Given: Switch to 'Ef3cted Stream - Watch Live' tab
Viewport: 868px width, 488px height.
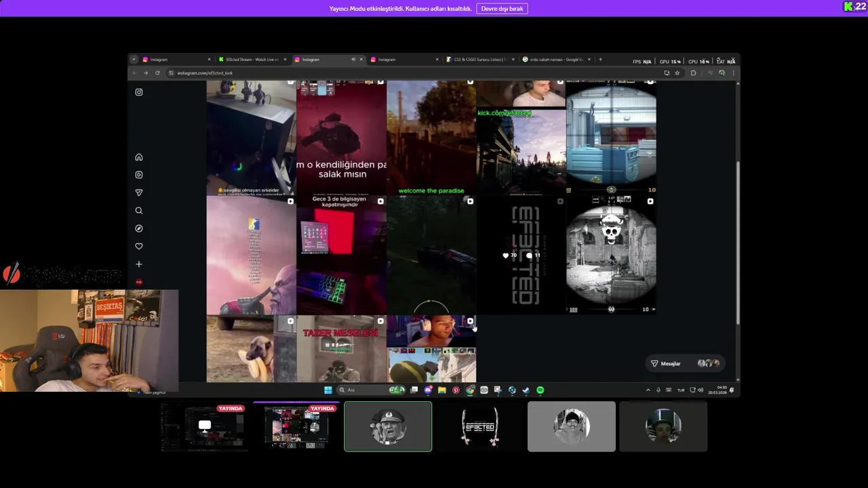Looking at the screenshot, I should [x=252, y=60].
